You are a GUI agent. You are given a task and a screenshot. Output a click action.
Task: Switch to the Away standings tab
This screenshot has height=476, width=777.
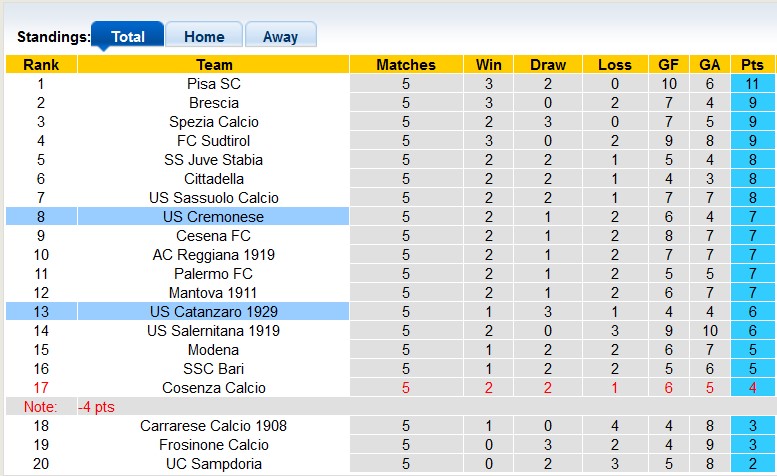click(280, 37)
